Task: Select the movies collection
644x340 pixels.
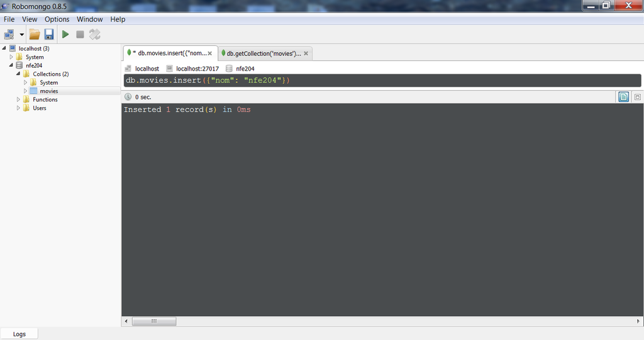Action: pyautogui.click(x=48, y=91)
